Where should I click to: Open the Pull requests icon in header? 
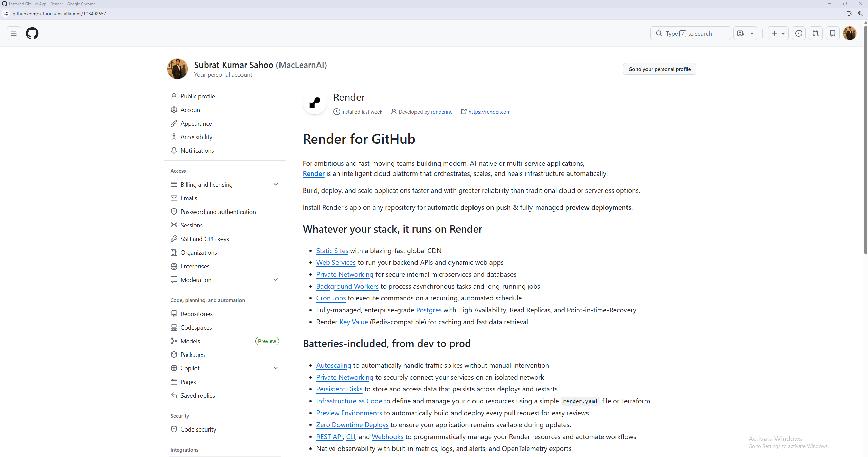816,33
